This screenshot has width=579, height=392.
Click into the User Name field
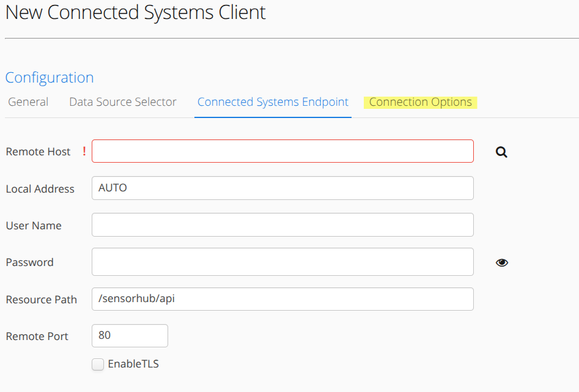(x=282, y=224)
